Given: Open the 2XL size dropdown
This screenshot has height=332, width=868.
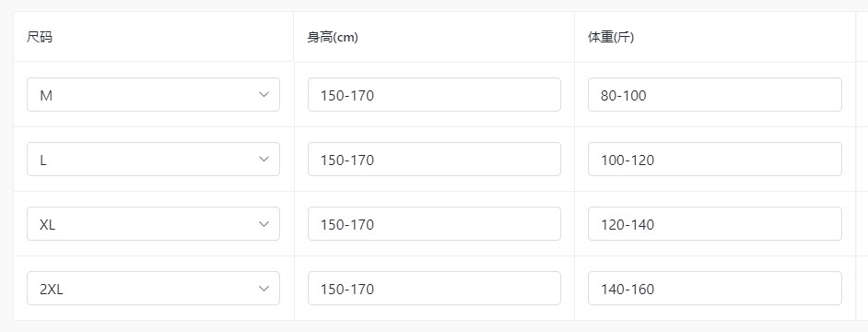Looking at the screenshot, I should (x=153, y=289).
